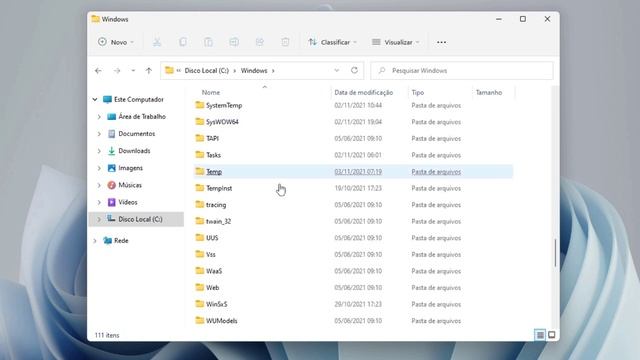Screen dimensions: 640x360
Task: Click the 111 itens status text
Action: 107,335
